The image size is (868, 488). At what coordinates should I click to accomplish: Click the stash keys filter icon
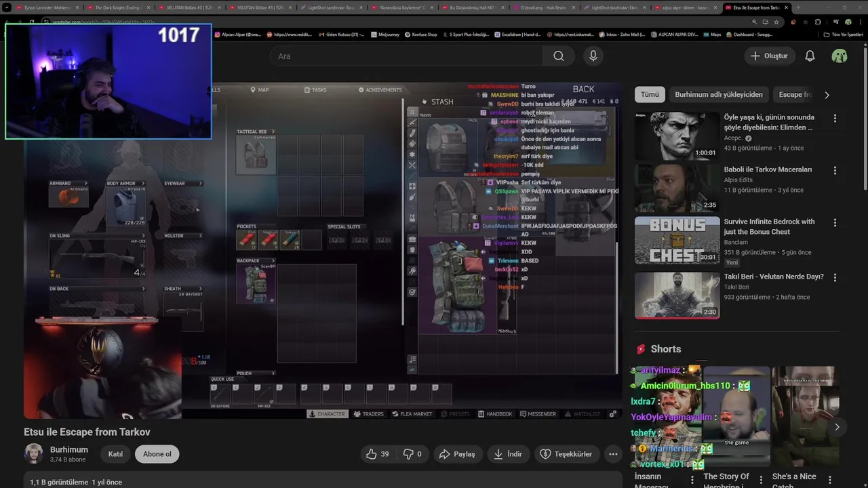[412, 271]
